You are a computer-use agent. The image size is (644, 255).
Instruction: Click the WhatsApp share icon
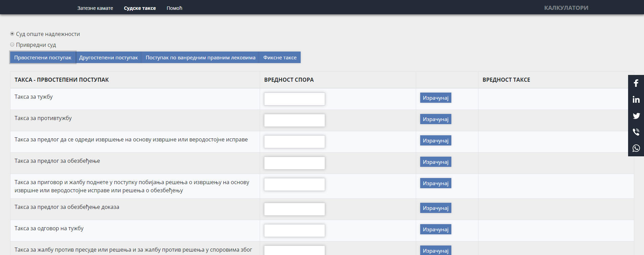[x=636, y=148]
